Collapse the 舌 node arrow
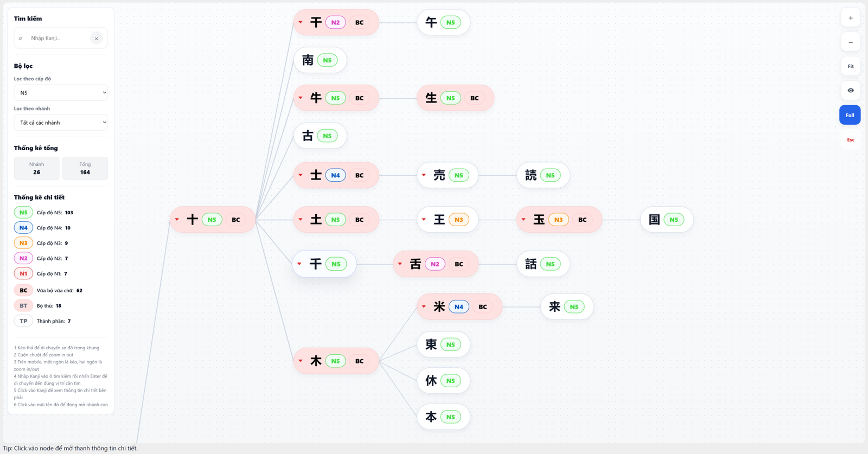Image resolution: width=868 pixels, height=454 pixels. click(x=400, y=264)
